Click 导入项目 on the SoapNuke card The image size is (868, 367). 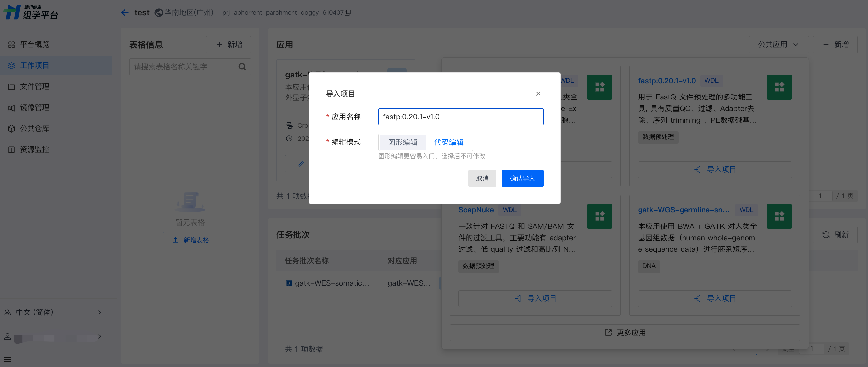pyautogui.click(x=535, y=298)
